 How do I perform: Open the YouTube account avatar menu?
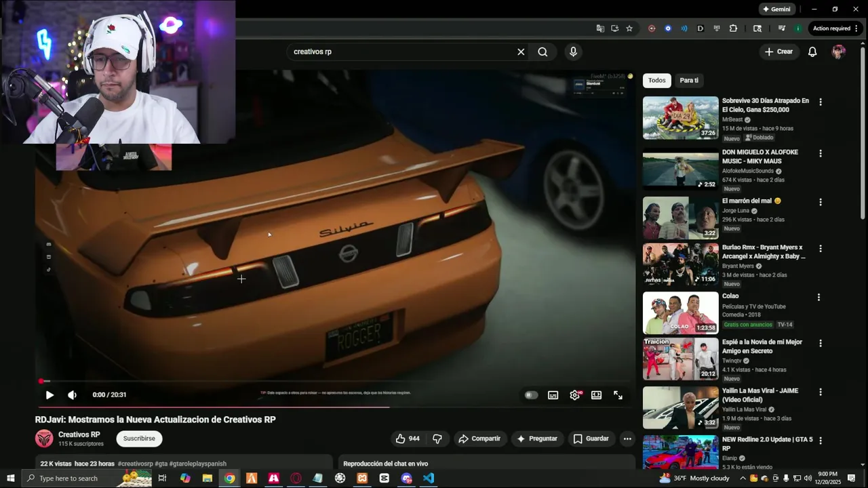click(839, 52)
